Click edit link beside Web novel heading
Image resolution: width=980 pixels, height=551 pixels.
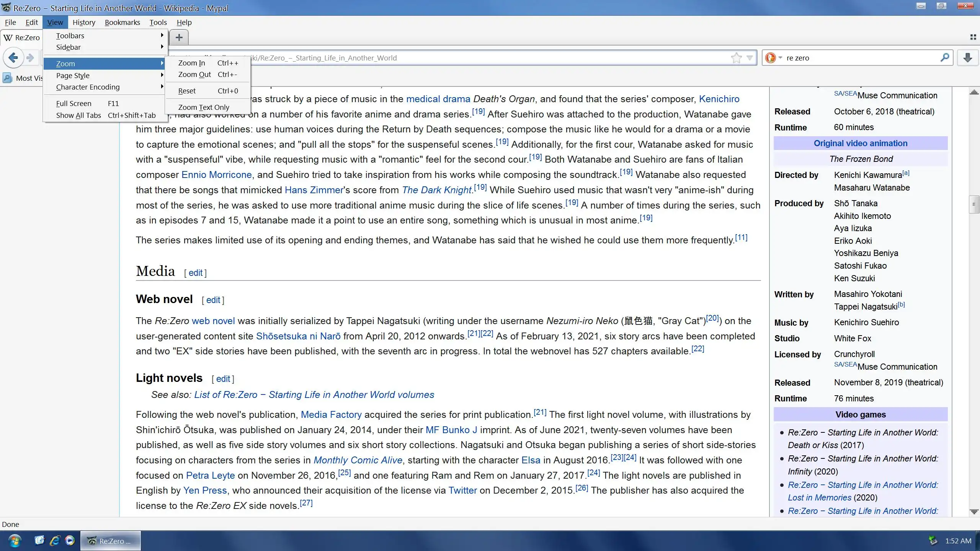coord(213,300)
